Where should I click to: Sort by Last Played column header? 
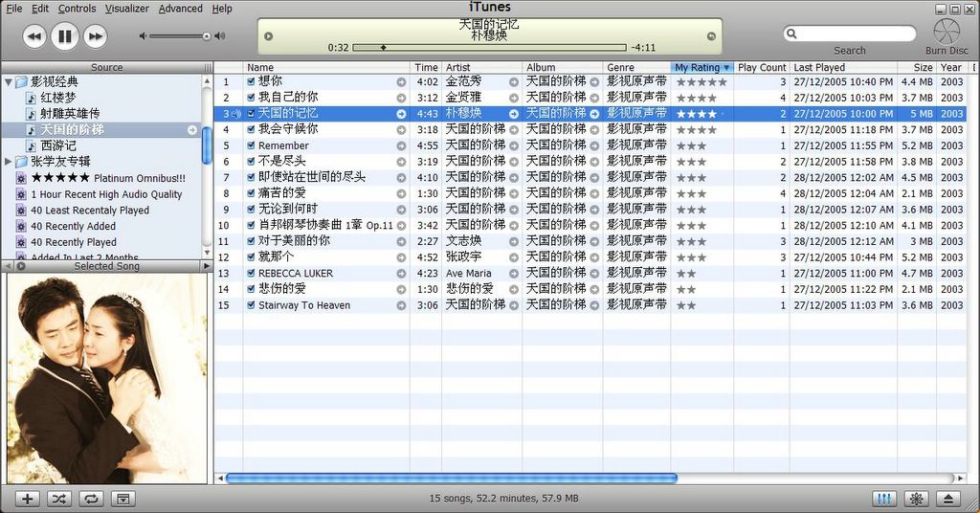click(843, 68)
